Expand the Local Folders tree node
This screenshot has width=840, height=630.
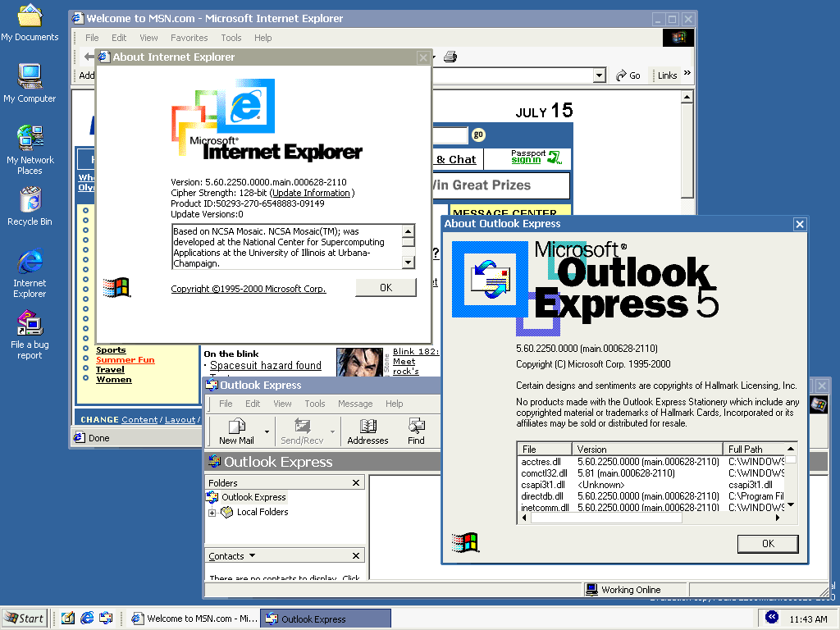(212, 514)
